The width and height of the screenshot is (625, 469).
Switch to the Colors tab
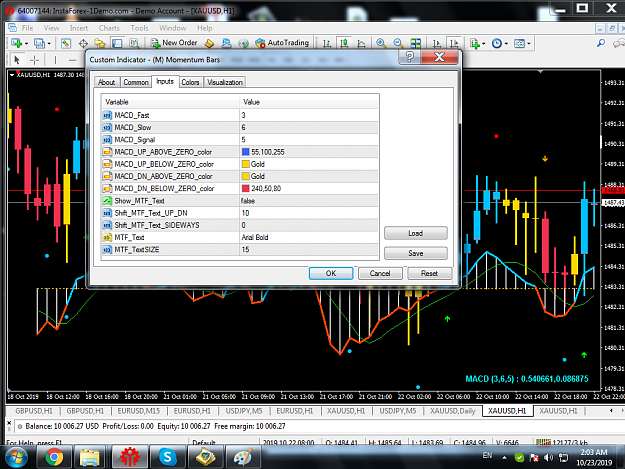(190, 82)
